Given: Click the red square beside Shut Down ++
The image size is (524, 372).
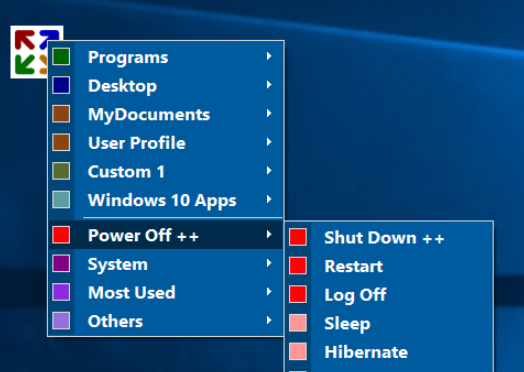Looking at the screenshot, I should pyautogui.click(x=298, y=237).
